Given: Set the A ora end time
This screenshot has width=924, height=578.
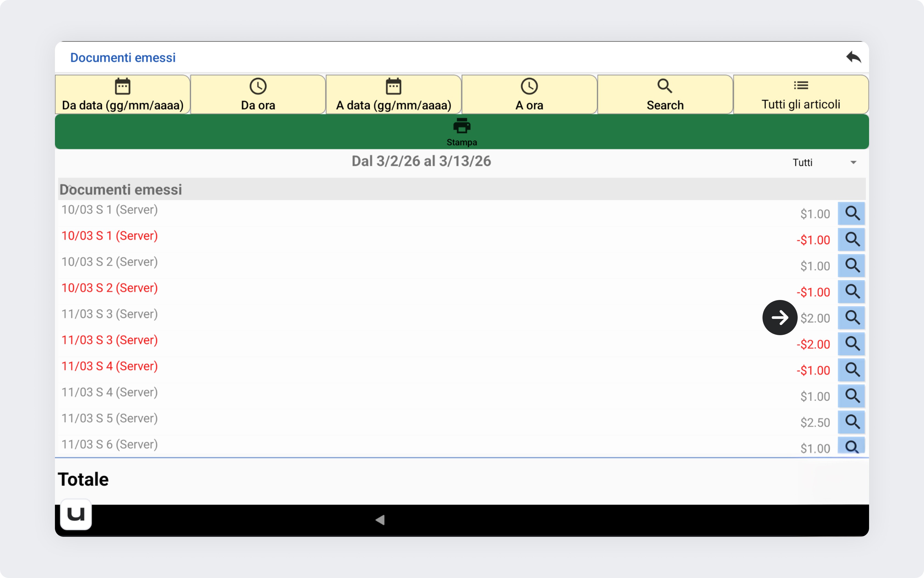Looking at the screenshot, I should pyautogui.click(x=529, y=95).
